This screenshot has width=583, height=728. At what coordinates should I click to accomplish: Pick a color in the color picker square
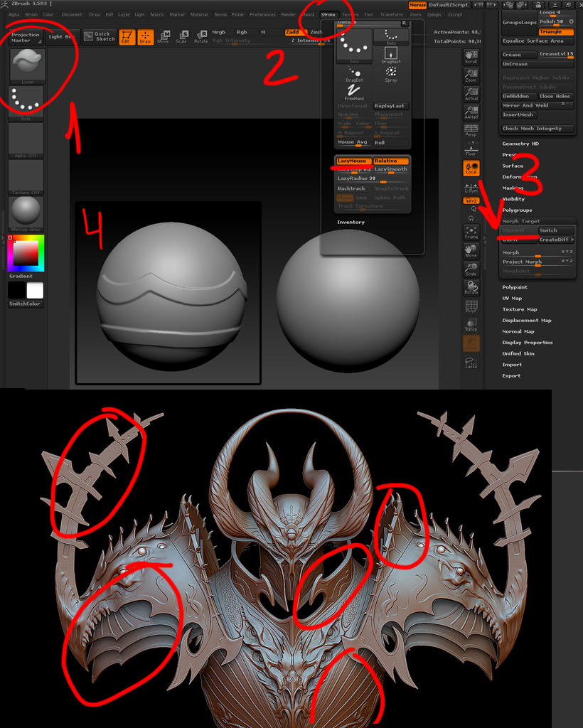tap(26, 254)
